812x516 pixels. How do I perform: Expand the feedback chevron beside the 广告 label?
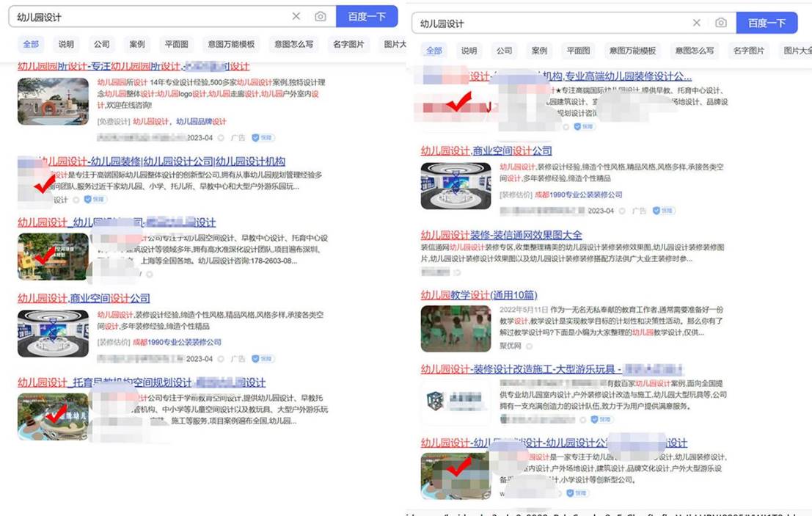(x=623, y=211)
